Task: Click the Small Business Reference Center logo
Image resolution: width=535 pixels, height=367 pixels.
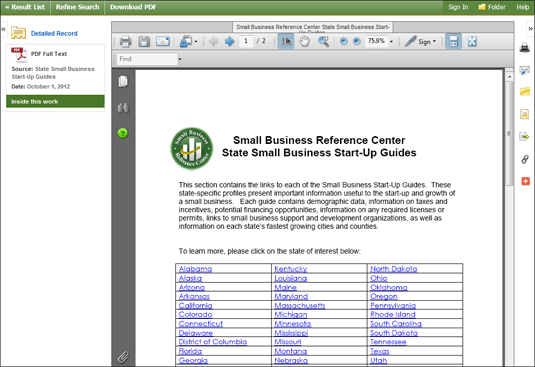Action: pyautogui.click(x=192, y=149)
